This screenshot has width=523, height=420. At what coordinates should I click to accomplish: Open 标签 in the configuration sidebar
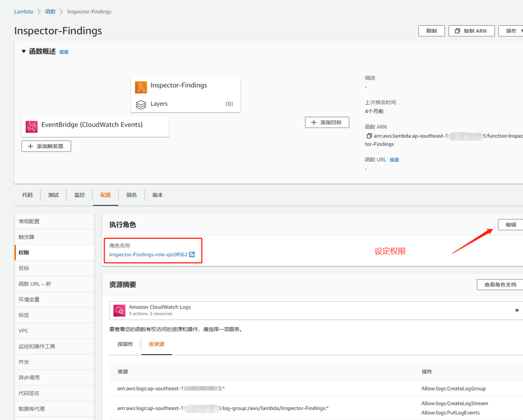tap(55, 315)
